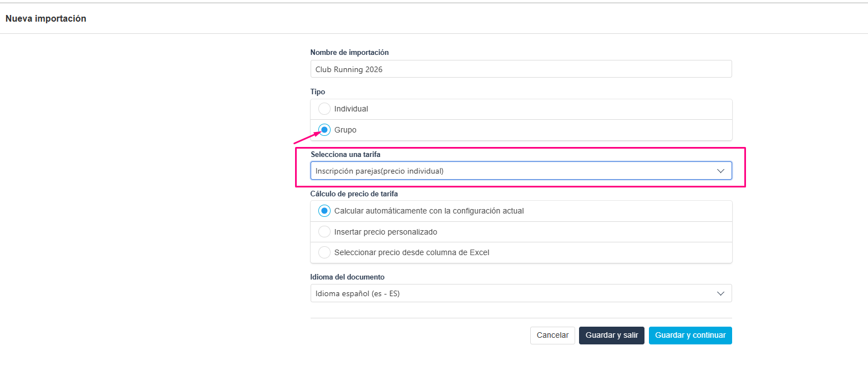
Task: Click the Nombre de importación field label
Action: [349, 53]
